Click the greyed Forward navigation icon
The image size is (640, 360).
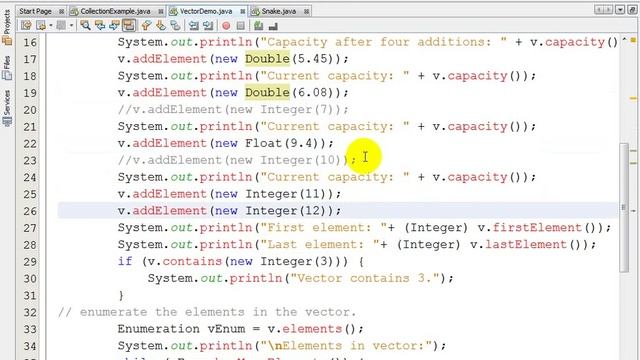point(61,26)
